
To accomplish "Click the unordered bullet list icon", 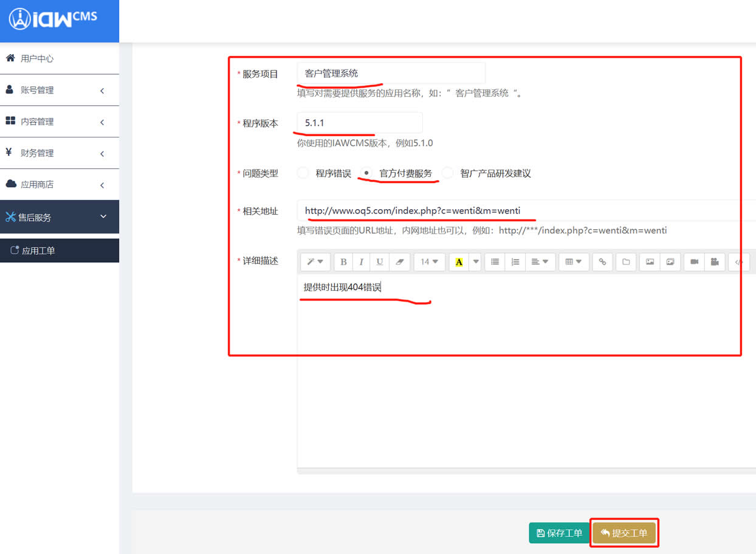I will tap(495, 262).
